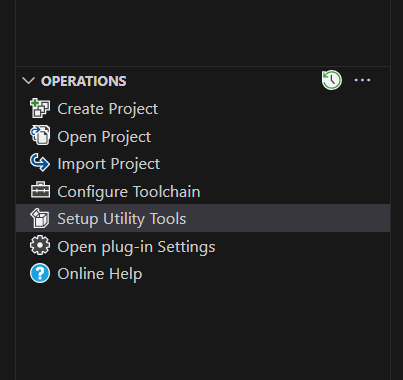
Task: Click the OPERATIONS section header title
Action: 84,81
